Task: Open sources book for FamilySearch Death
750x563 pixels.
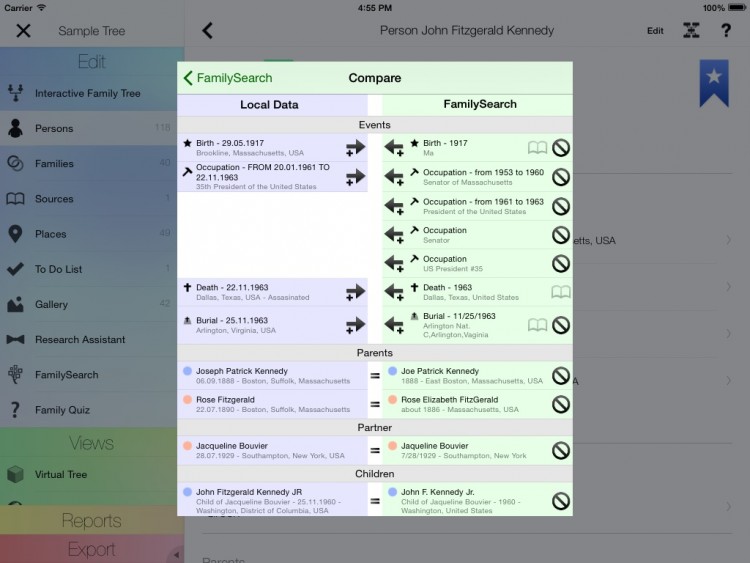Action: coord(561,292)
